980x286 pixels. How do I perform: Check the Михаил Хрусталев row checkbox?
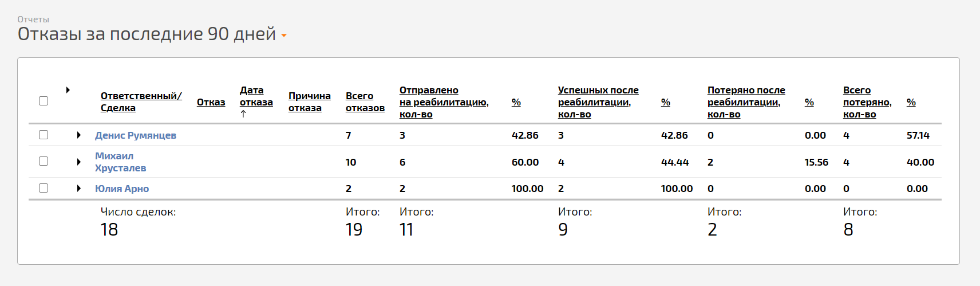(44, 161)
